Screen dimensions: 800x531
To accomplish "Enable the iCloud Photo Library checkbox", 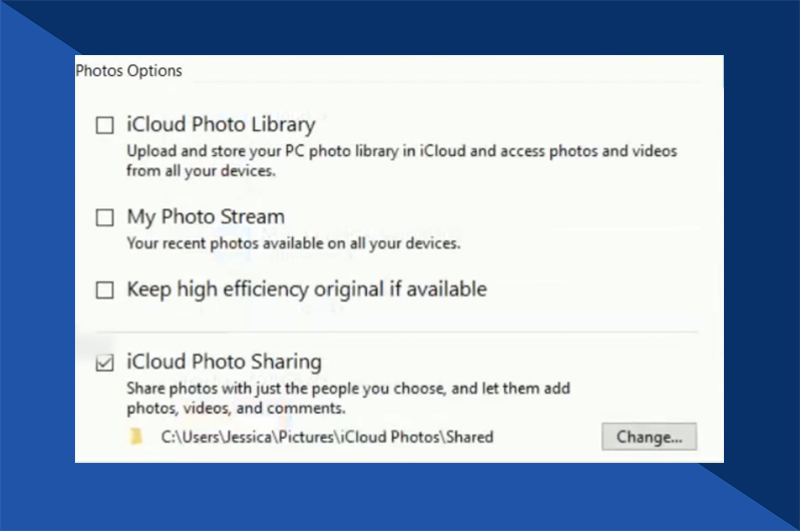I will (x=105, y=125).
